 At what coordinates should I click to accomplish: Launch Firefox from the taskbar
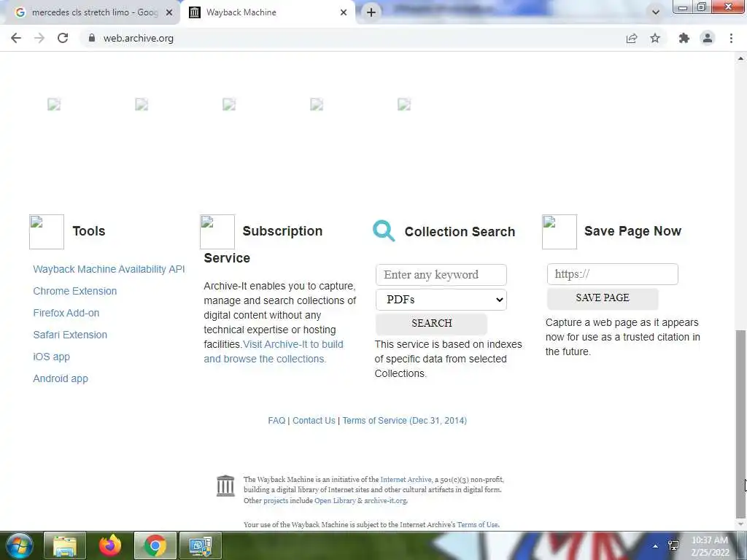tap(110, 545)
